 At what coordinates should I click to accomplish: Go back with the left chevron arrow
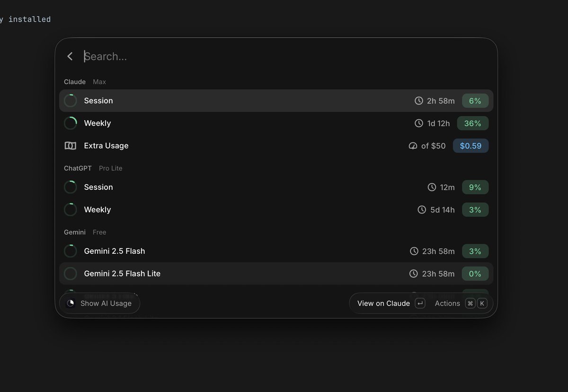click(x=70, y=56)
